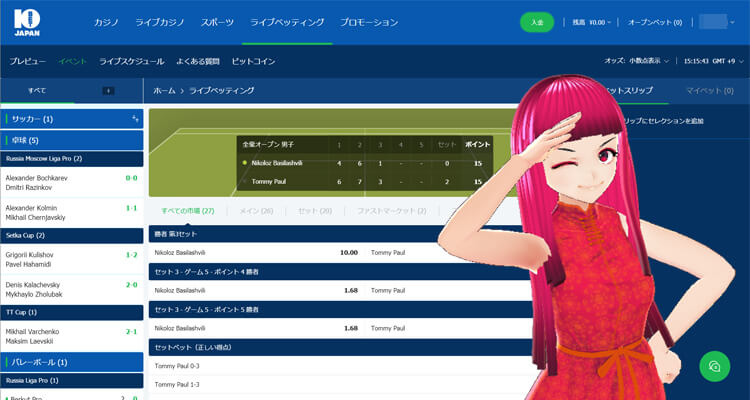Open the GMT +9 timezone dropdown
The image size is (750, 400).
(714, 61)
